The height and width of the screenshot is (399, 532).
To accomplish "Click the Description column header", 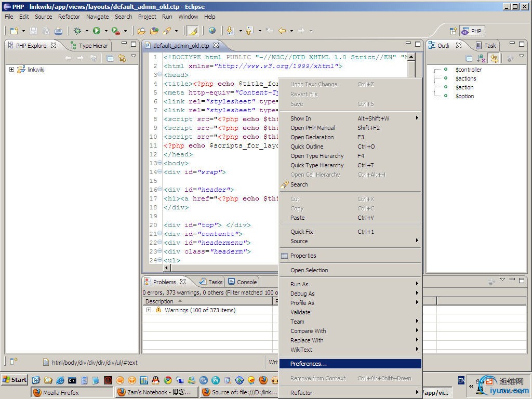I will coord(207,301).
